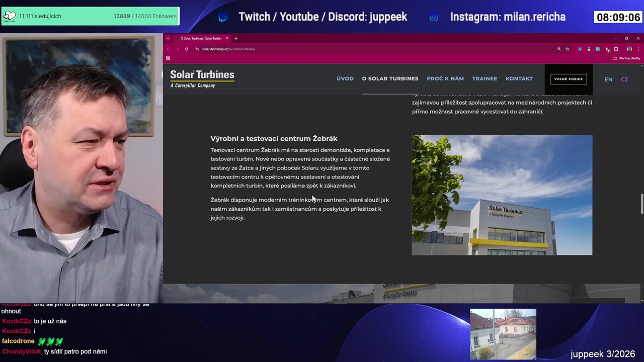Click the page vertical scrollbar thumb

click(x=641, y=203)
